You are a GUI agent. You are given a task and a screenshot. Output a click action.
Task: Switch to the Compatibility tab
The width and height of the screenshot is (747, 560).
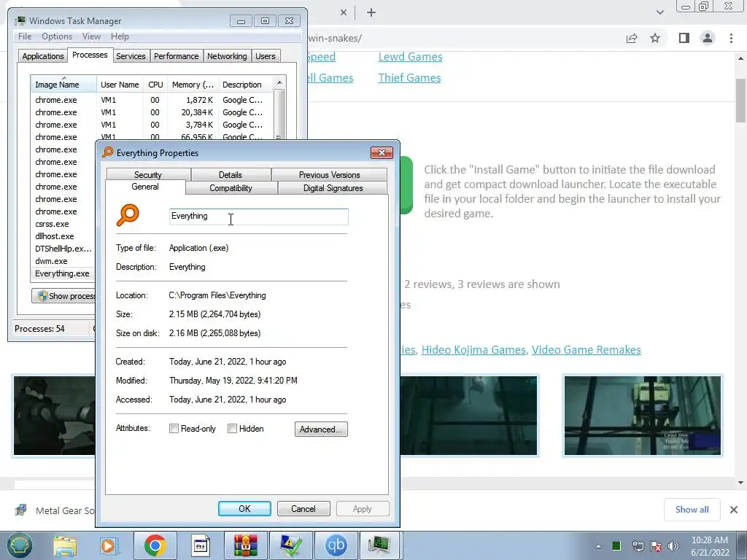tap(231, 188)
